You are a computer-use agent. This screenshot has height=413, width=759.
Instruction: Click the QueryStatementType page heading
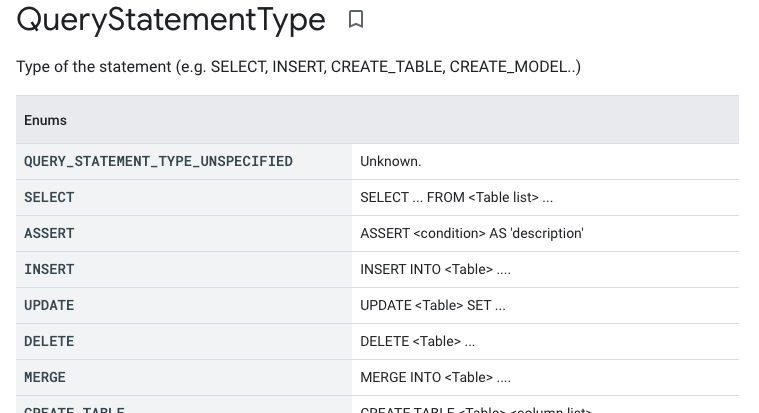tap(171, 19)
